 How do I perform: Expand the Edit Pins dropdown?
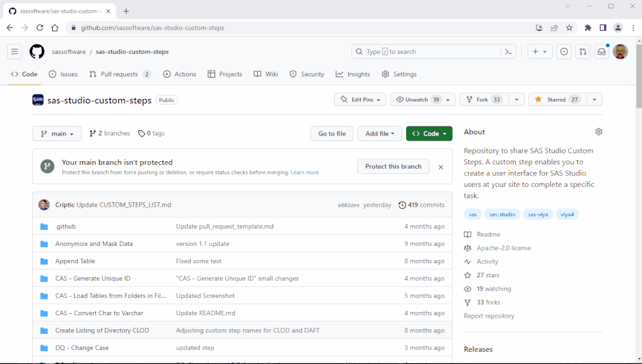tap(360, 100)
